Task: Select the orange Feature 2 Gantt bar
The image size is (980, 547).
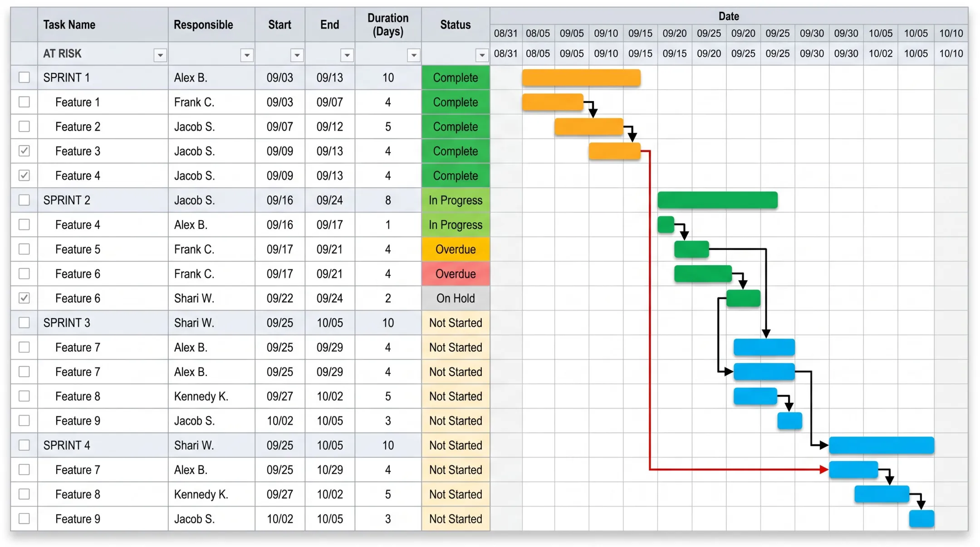Action: coord(589,127)
